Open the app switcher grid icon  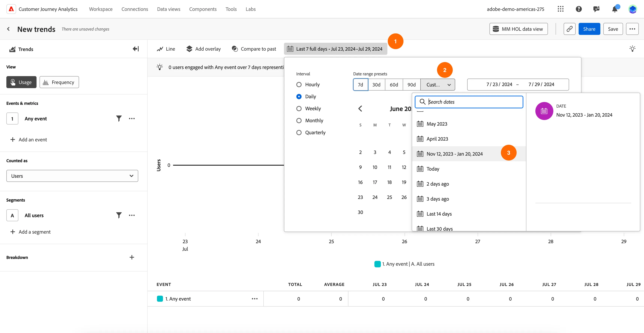560,9
